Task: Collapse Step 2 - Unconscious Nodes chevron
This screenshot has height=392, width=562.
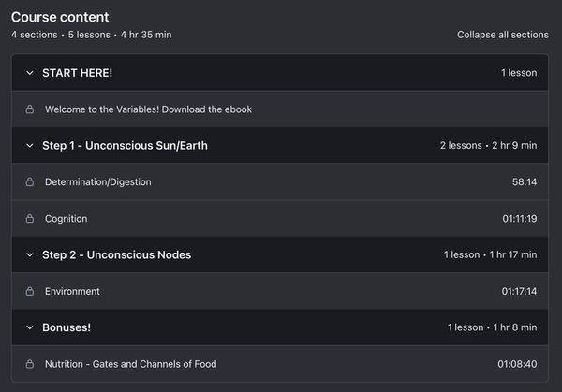Action: [x=30, y=254]
